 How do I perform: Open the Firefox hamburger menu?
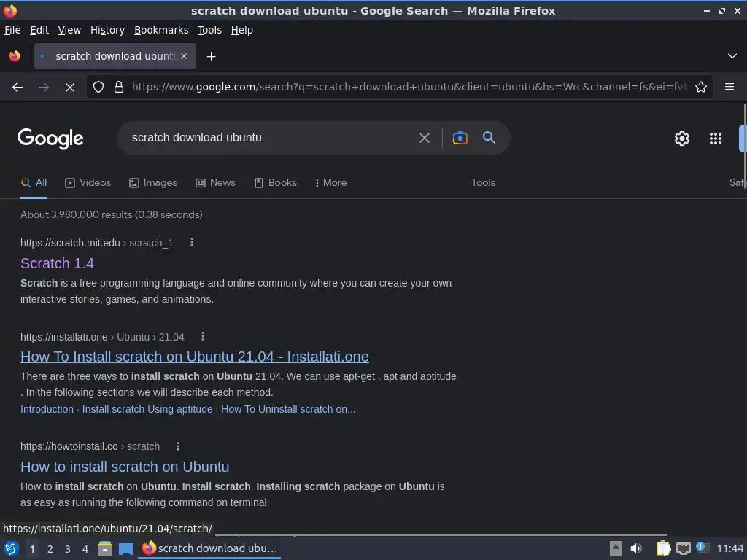coord(729,87)
